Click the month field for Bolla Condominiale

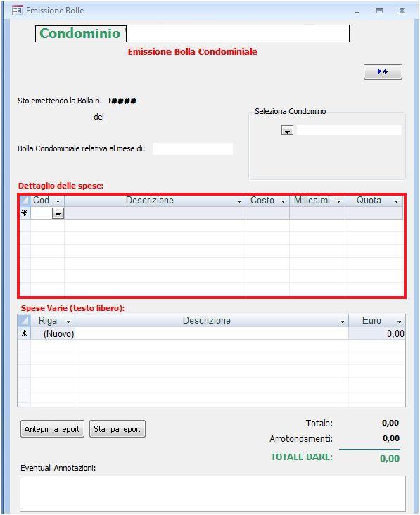click(x=193, y=148)
